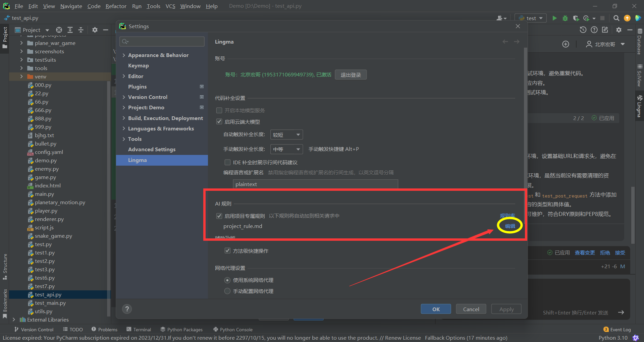Expand the venv folder in the Project tree

click(21, 76)
